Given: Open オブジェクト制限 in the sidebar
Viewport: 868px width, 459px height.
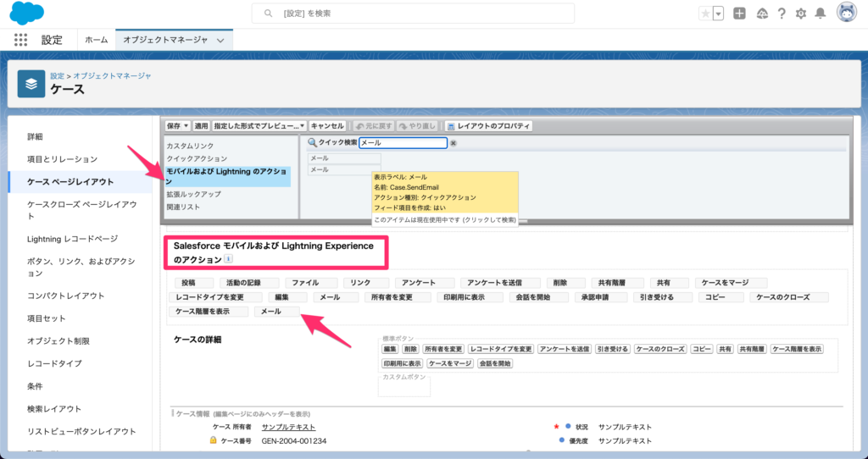Looking at the screenshot, I should [58, 341].
